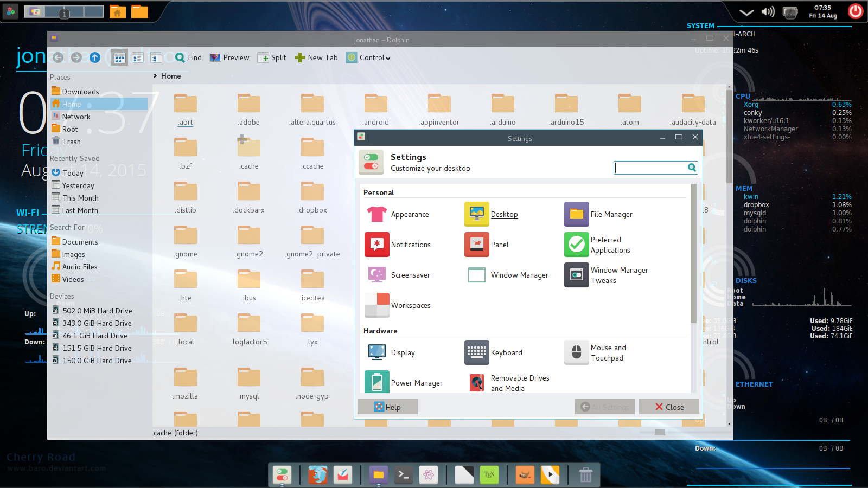Select This Month under Recently Saved
This screenshot has width=868, height=488.
click(99, 198)
